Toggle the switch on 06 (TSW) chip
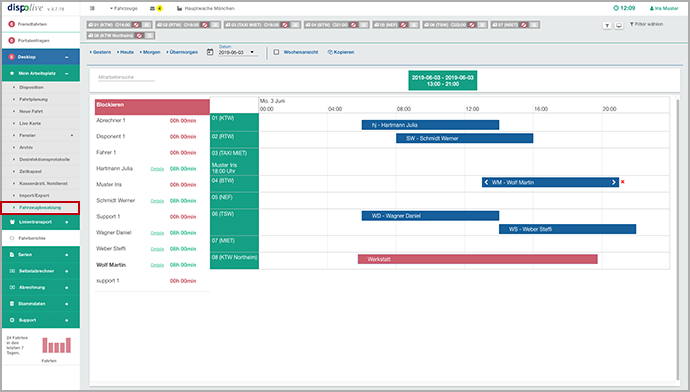690x392 pixels. tap(482, 25)
